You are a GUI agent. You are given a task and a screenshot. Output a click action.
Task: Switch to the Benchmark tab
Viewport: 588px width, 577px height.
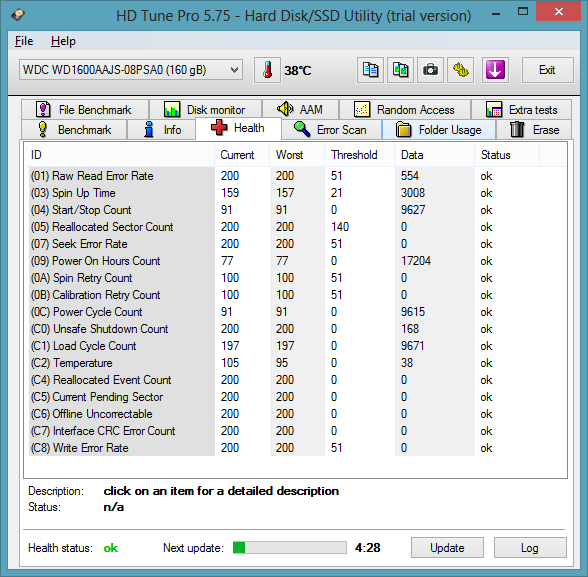click(x=74, y=130)
